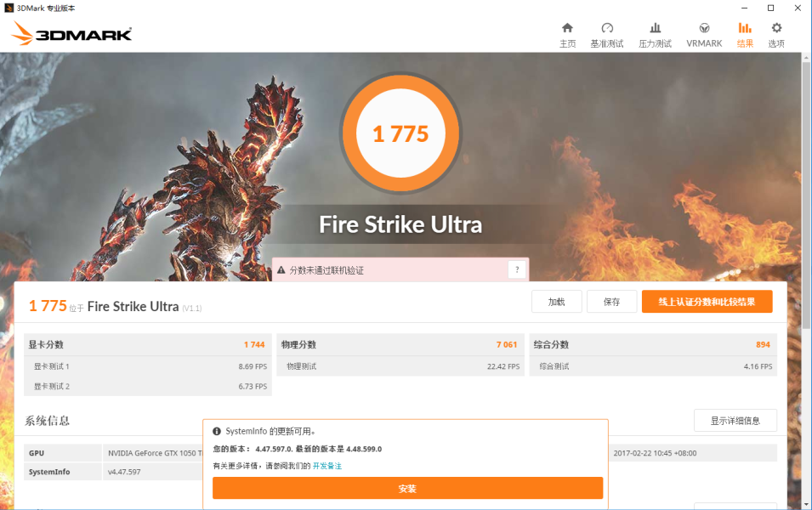Screen dimensions: 812x510
Task: Open the Stress Tests (压力测试) tab
Action: [x=655, y=35]
